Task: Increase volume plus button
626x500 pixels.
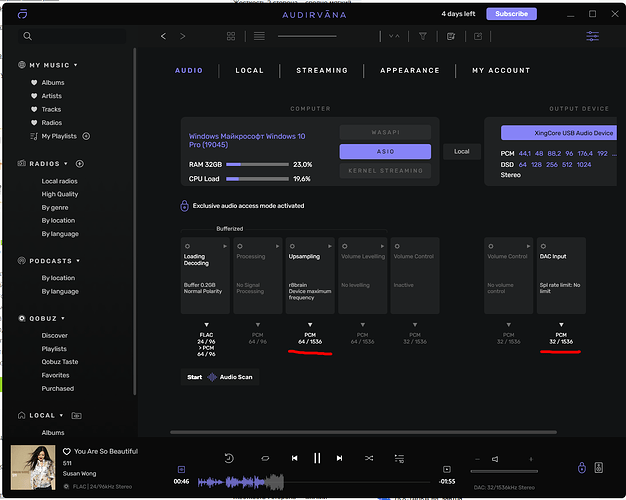Action: [x=531, y=459]
